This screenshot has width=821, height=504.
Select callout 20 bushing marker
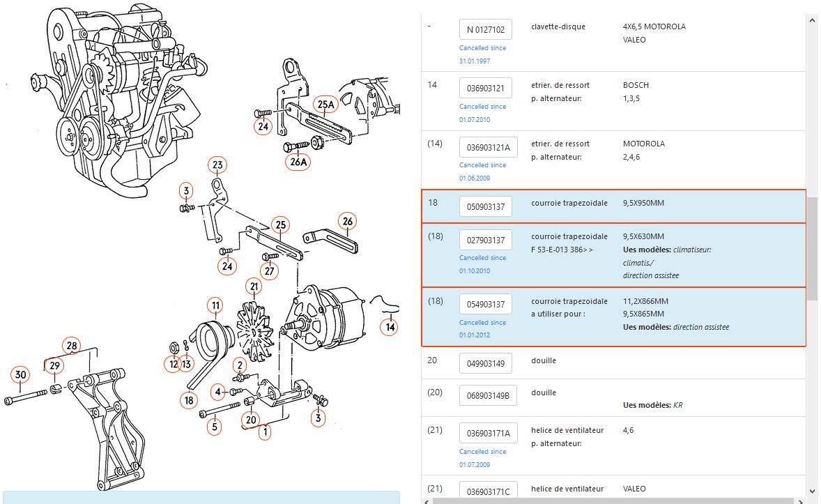click(251, 419)
